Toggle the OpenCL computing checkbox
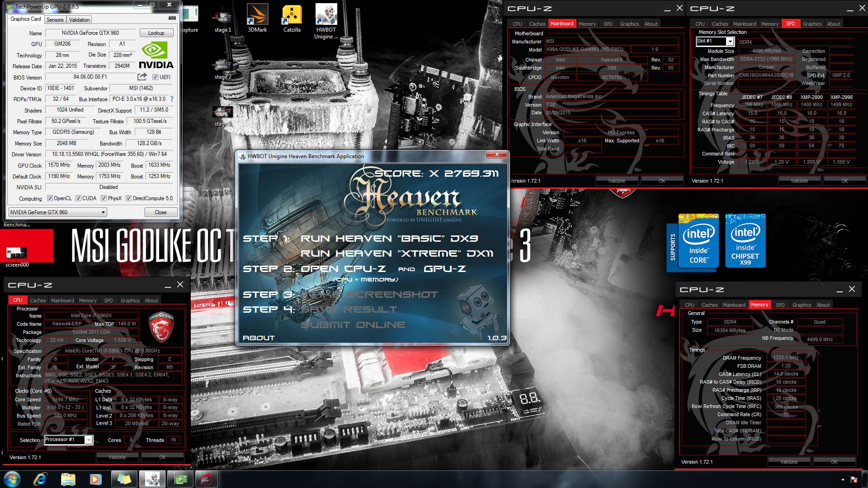This screenshot has width=868, height=488. point(50,198)
